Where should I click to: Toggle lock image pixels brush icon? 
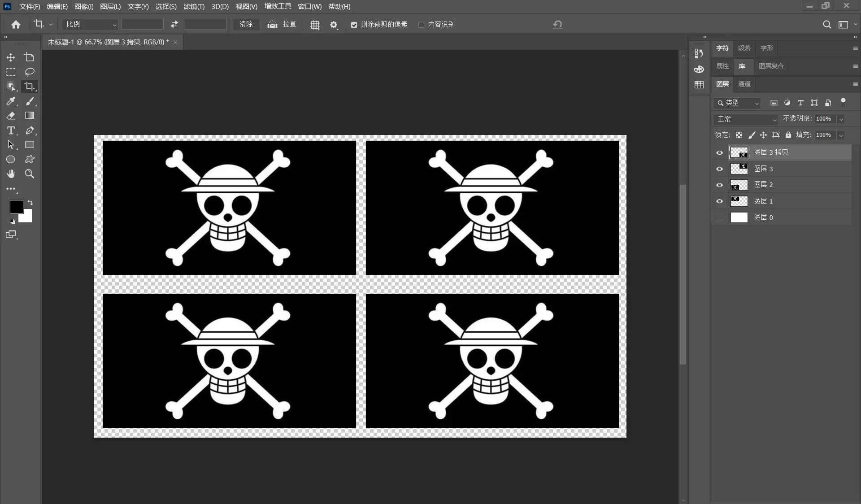pos(752,135)
